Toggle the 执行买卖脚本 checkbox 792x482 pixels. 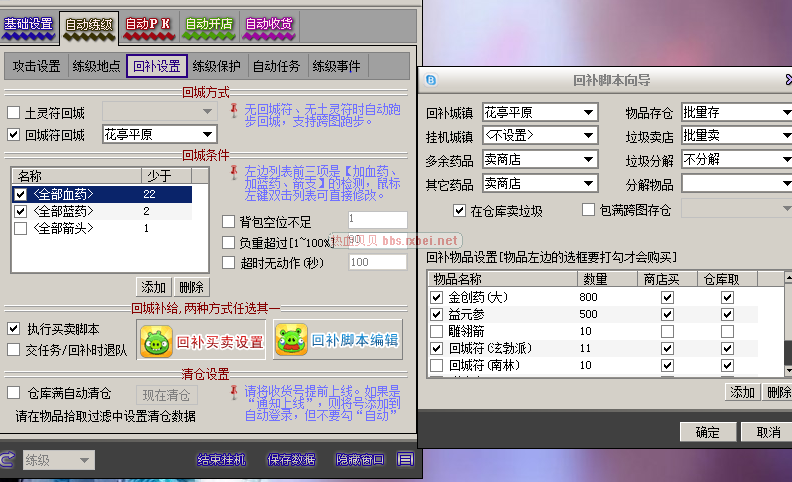pos(14,328)
